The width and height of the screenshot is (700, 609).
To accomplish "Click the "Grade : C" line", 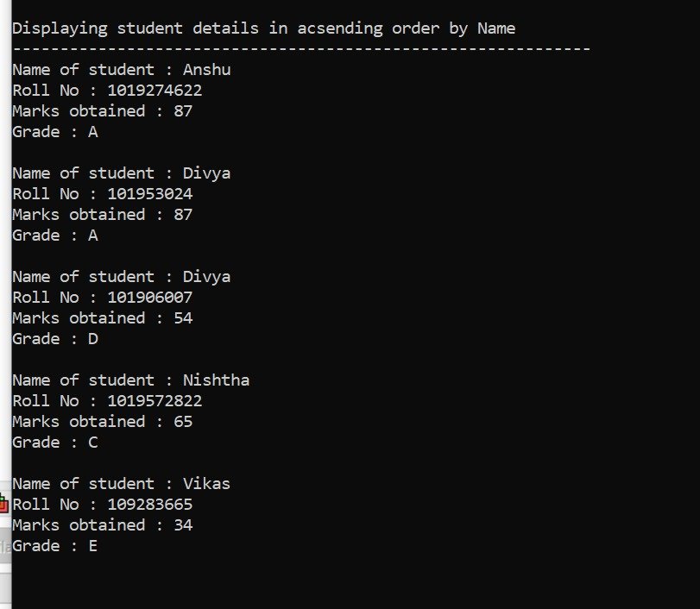I will [55, 443].
